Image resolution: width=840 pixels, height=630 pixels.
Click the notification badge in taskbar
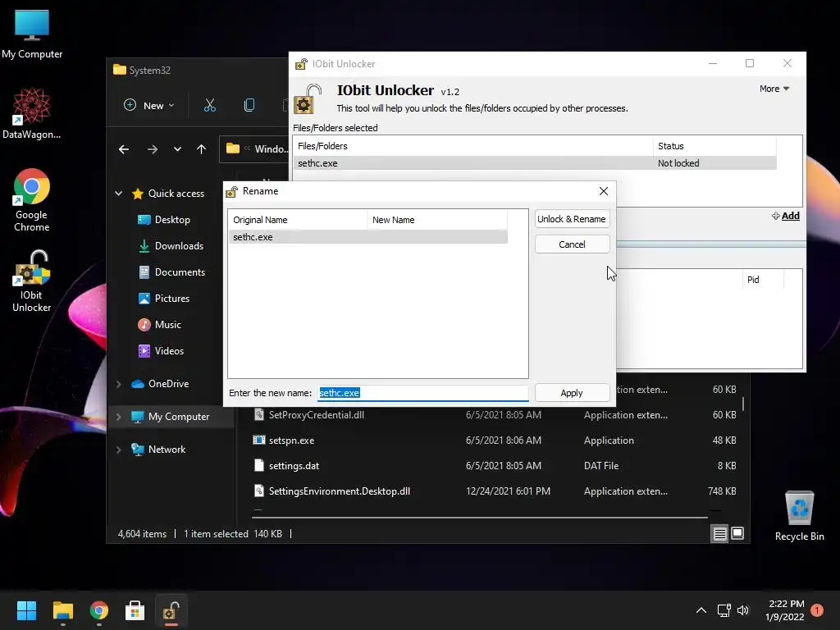[817, 610]
